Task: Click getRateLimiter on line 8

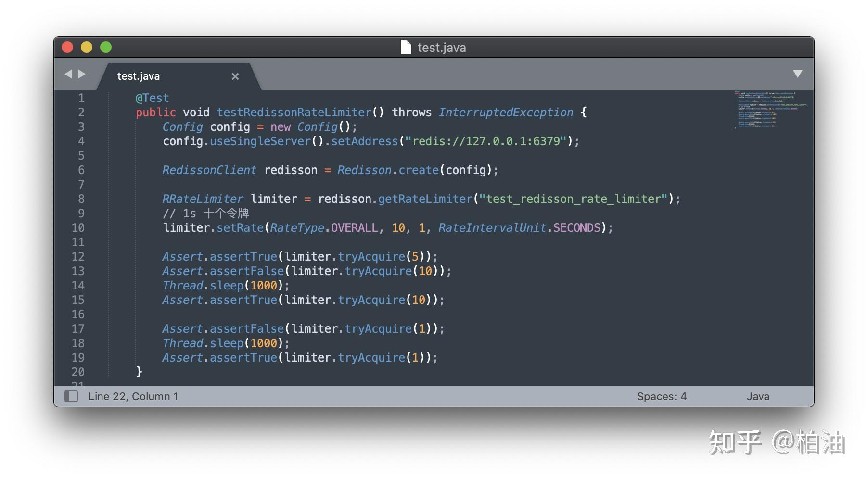Action: [x=425, y=199]
